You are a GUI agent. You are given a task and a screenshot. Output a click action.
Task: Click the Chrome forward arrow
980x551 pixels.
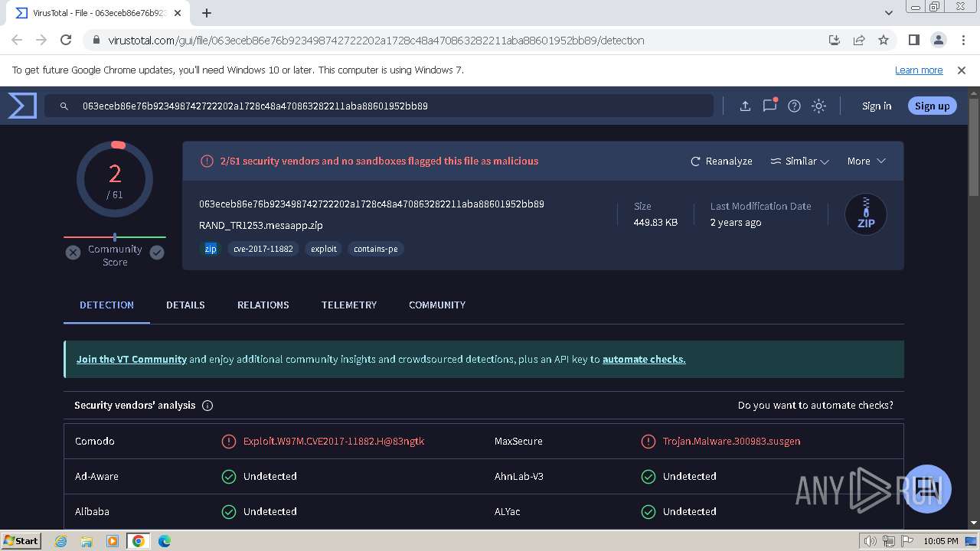click(41, 41)
